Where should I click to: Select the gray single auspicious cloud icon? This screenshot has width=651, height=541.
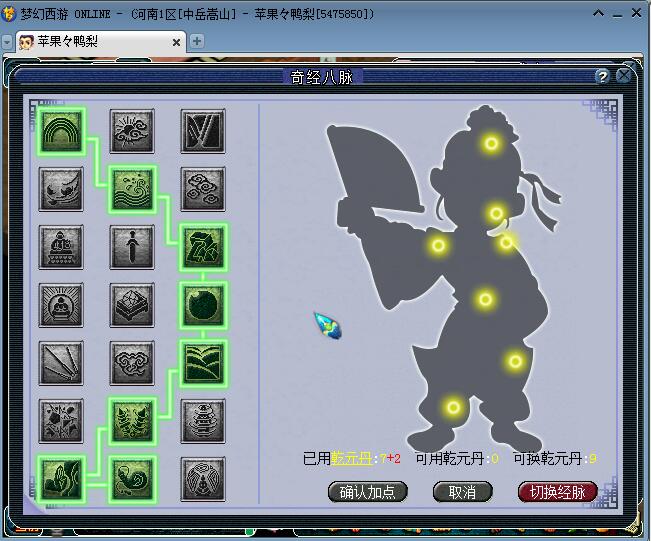click(x=132, y=363)
